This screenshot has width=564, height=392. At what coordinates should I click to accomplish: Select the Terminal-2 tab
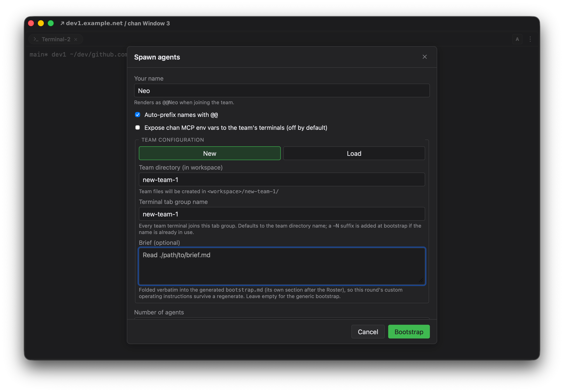point(55,39)
